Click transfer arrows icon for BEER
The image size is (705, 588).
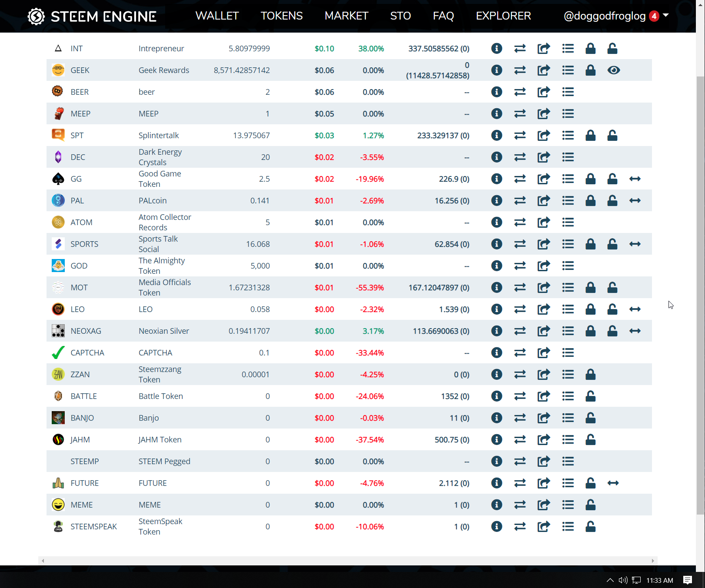click(x=520, y=92)
